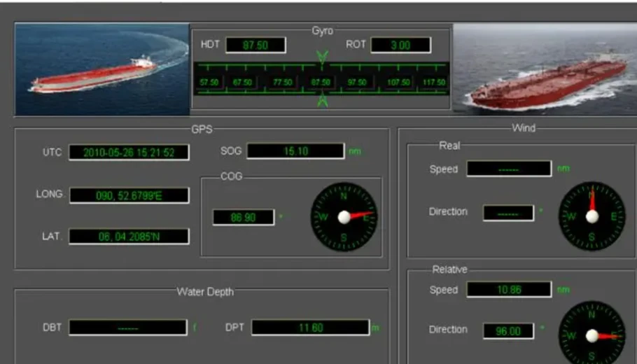
Task: Click the upper gyro heading arrow marker
Action: point(322,59)
